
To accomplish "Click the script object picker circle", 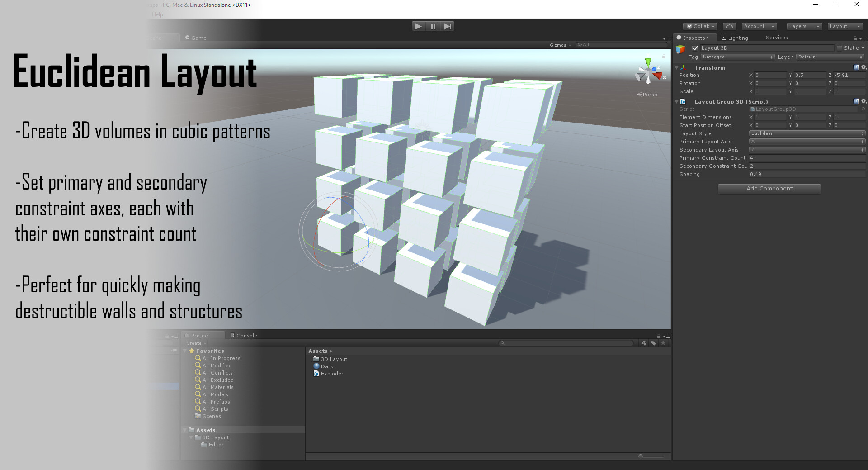I will tap(863, 109).
